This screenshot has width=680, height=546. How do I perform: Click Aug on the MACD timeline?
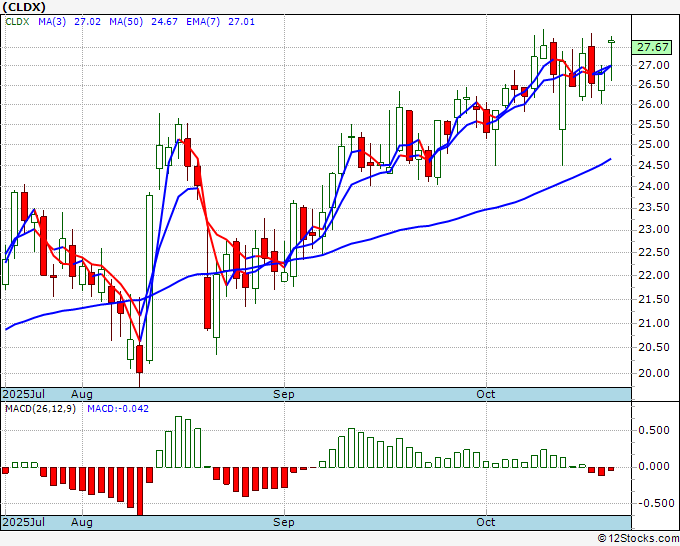click(82, 522)
